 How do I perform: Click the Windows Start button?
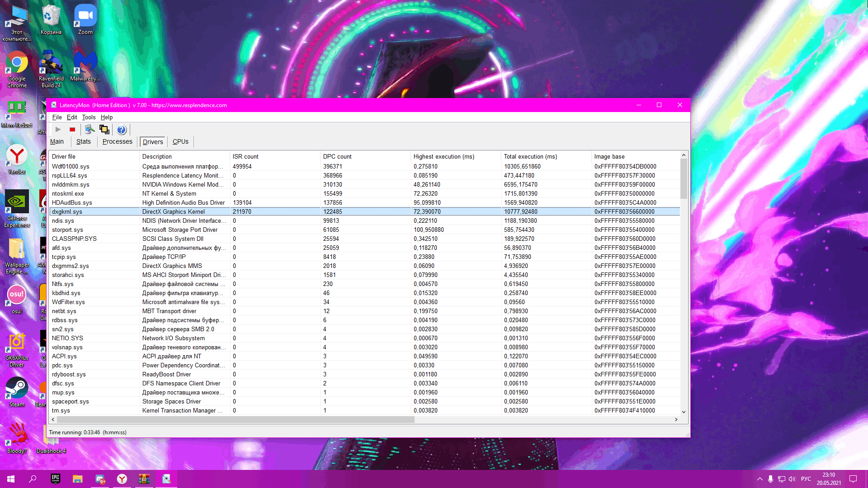(x=11, y=479)
